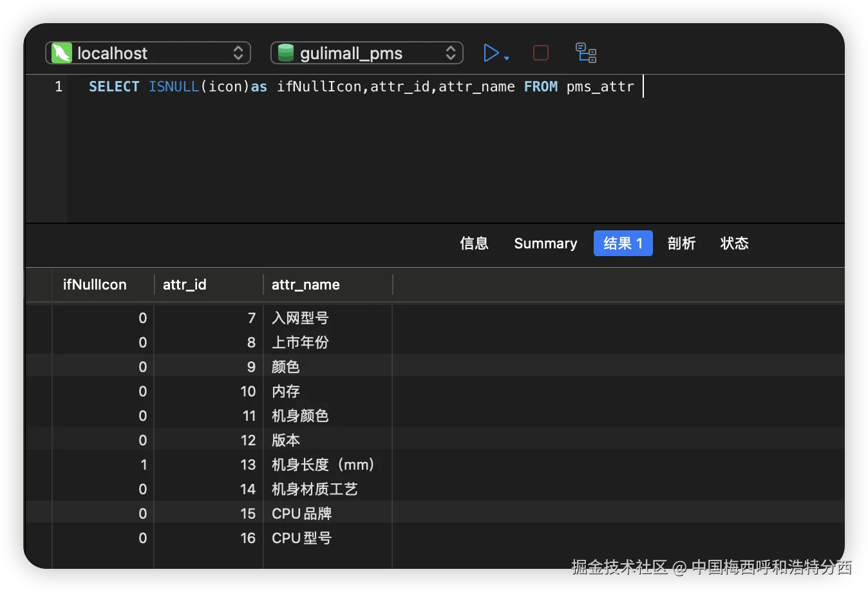Click the SQL editor text line

pos(361,86)
